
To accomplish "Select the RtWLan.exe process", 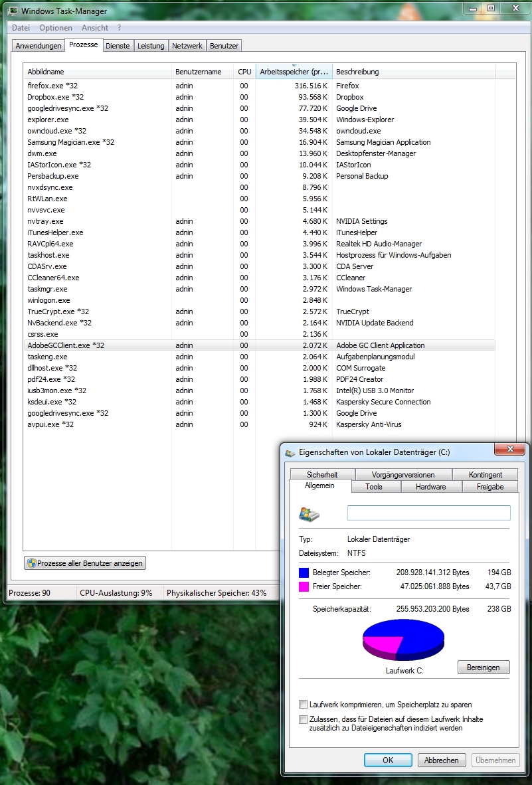I will coord(259,199).
